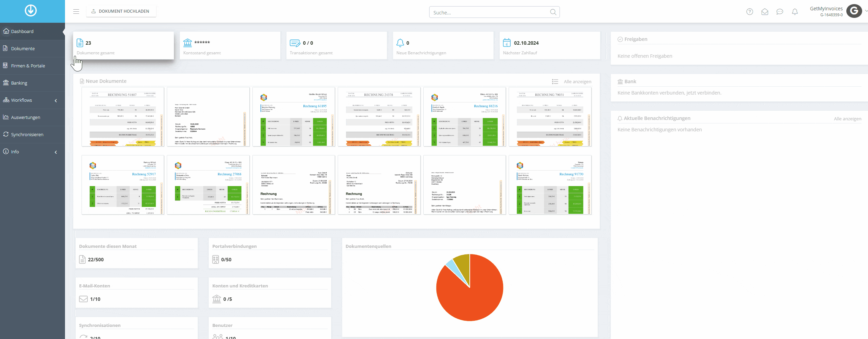Image resolution: width=868 pixels, height=339 pixels.
Task: Open the notifications bell in header
Action: [795, 12]
